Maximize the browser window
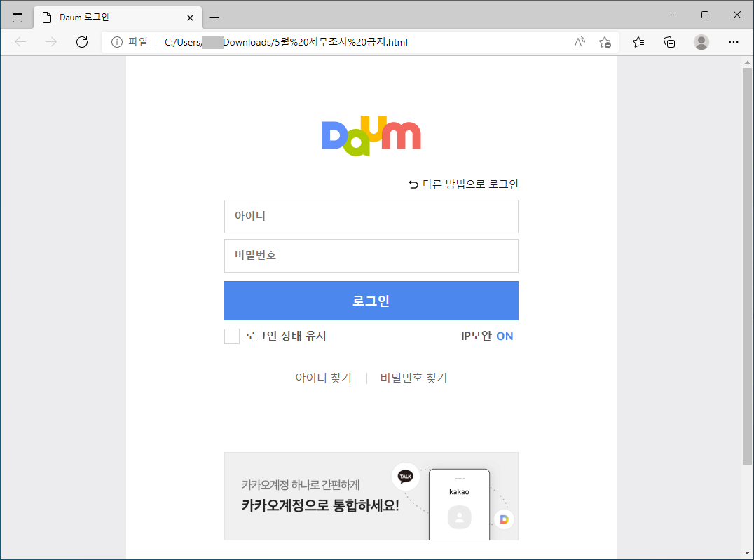 point(704,15)
